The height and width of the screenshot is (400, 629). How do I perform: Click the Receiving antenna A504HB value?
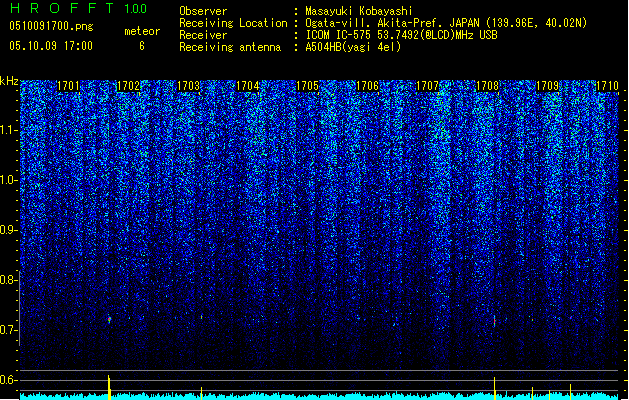[x=353, y=47]
